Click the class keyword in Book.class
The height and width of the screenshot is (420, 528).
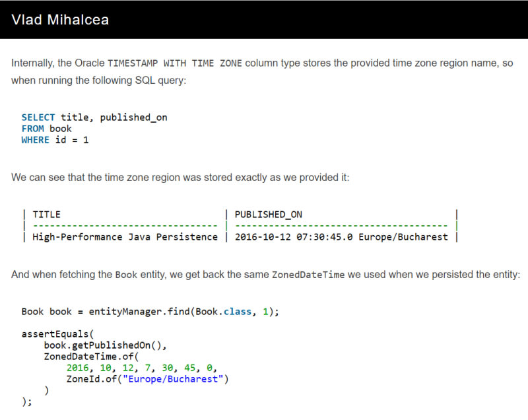click(x=237, y=312)
